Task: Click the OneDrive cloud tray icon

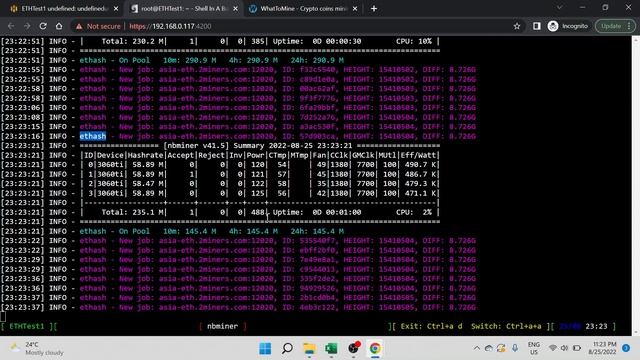Action: click(489, 348)
